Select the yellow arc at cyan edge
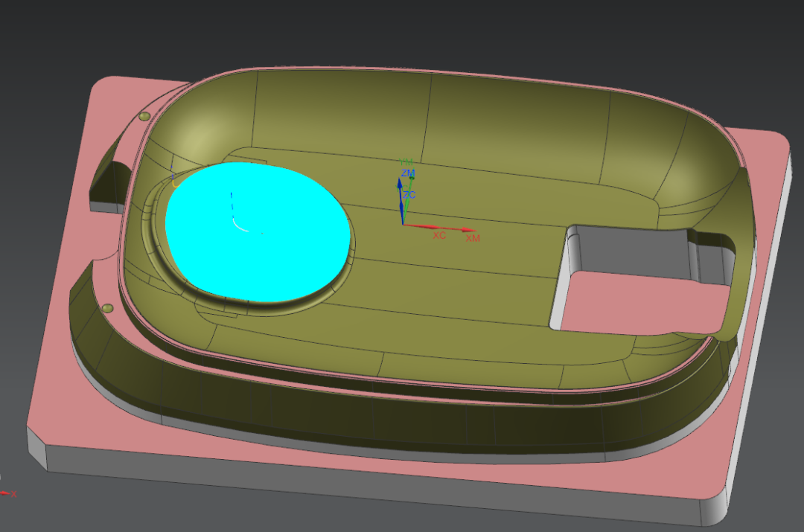Image resolution: width=804 pixels, height=532 pixels. click(x=174, y=181)
